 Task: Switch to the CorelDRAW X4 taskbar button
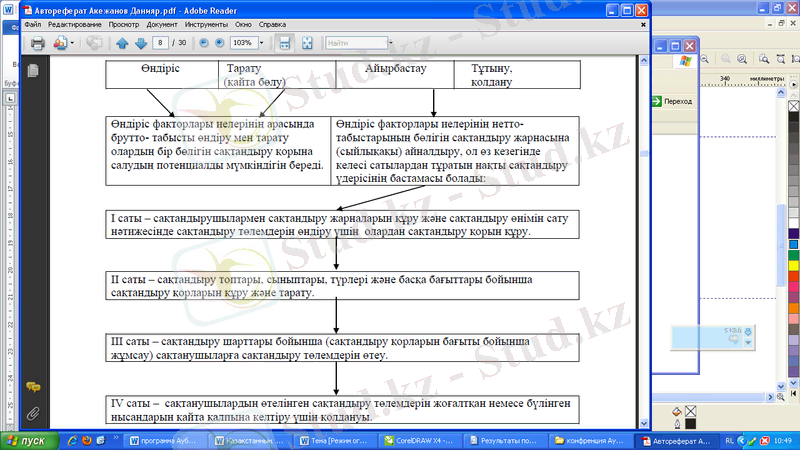420,441
